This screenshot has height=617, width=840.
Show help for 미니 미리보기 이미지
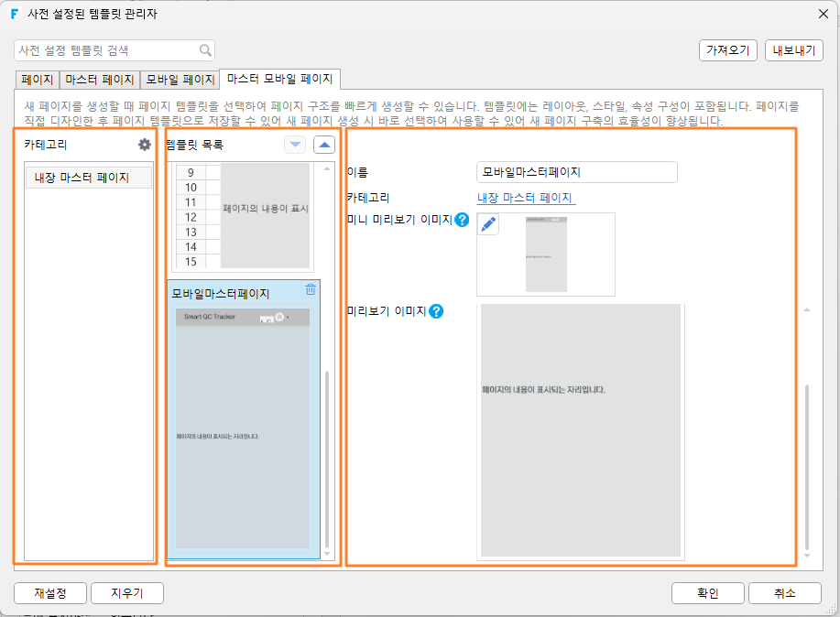click(462, 220)
